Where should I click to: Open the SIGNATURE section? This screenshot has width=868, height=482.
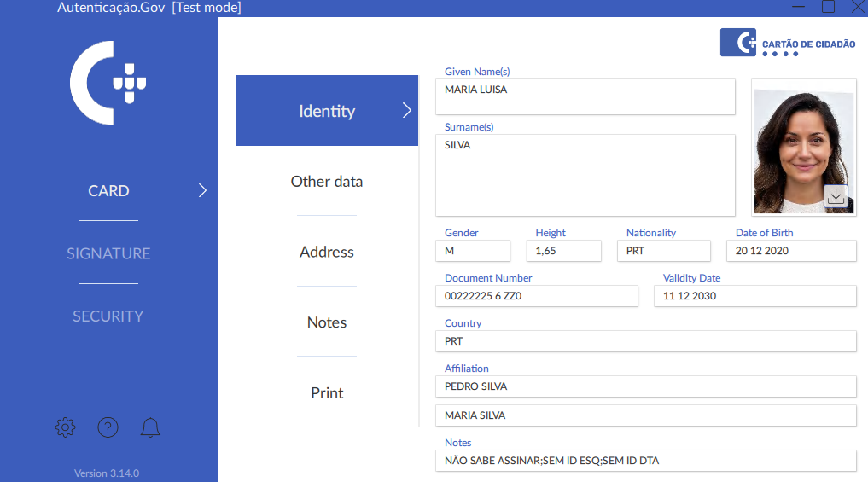point(108,253)
